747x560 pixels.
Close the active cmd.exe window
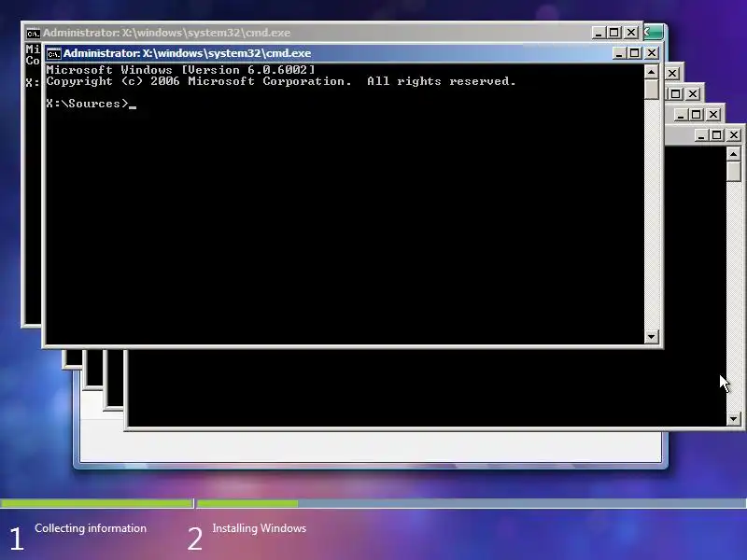click(651, 53)
